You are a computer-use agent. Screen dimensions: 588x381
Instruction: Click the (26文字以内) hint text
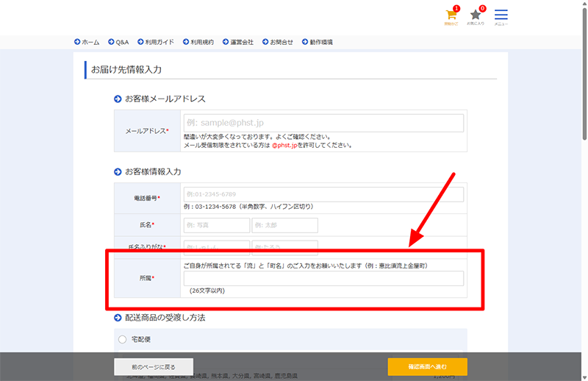[x=207, y=291]
